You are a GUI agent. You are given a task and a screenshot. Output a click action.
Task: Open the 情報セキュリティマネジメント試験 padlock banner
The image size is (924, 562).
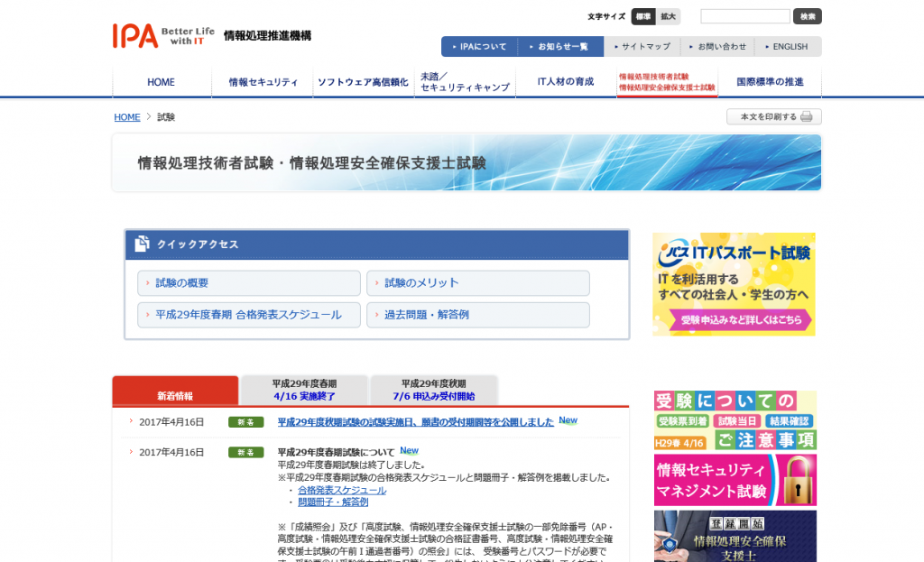click(x=735, y=480)
